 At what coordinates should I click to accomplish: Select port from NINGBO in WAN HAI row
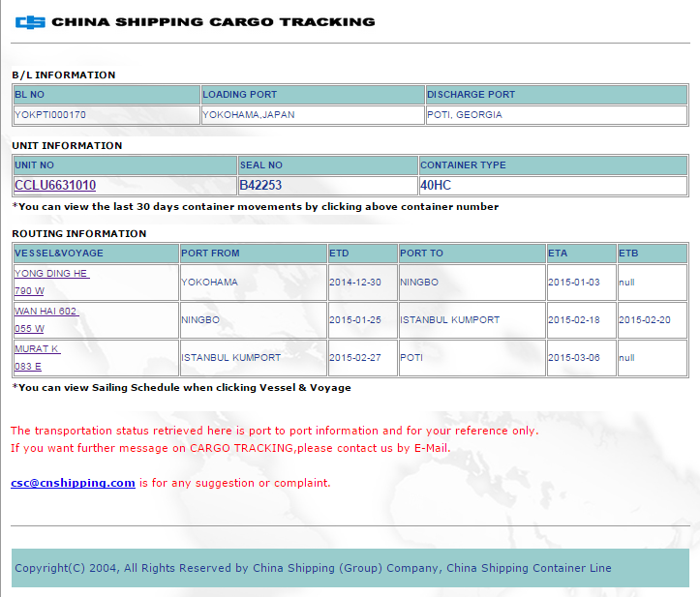click(x=200, y=320)
